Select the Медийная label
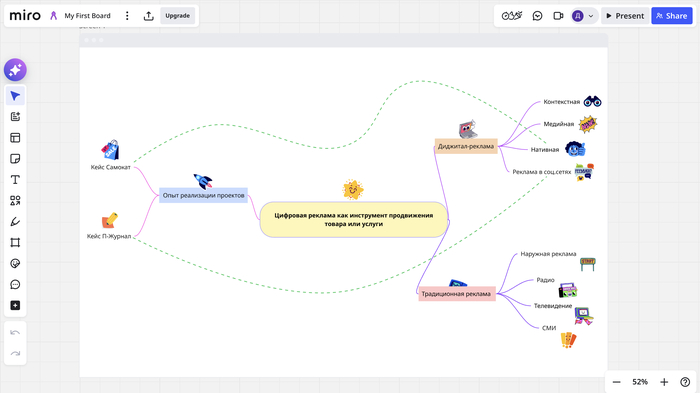 tap(558, 124)
